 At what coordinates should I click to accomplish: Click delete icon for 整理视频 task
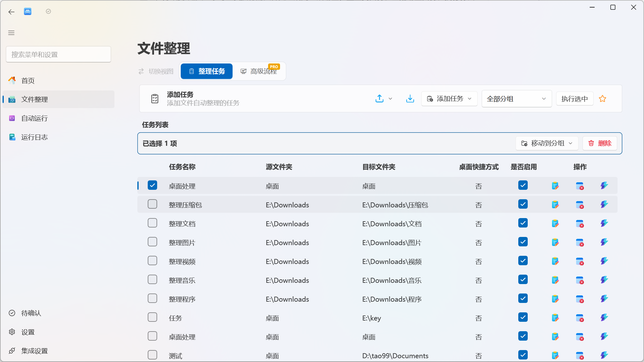pyautogui.click(x=580, y=261)
